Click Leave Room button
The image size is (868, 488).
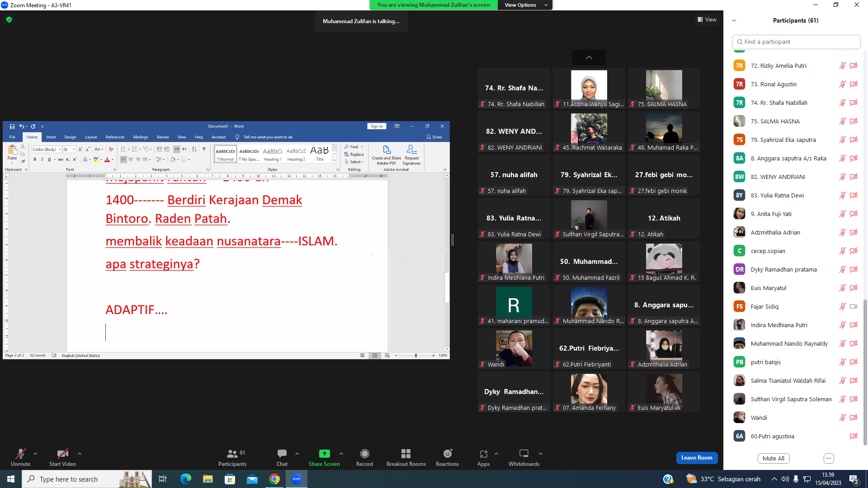click(697, 458)
